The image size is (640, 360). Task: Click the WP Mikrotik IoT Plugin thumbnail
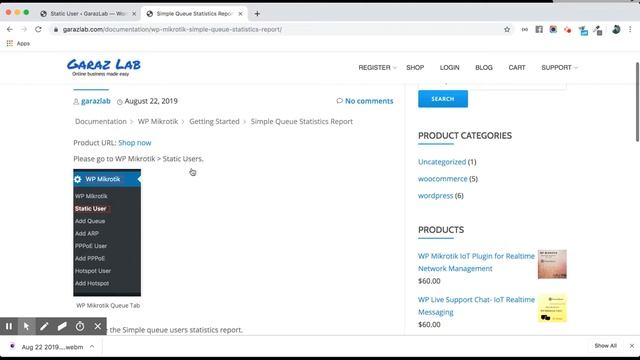(552, 264)
